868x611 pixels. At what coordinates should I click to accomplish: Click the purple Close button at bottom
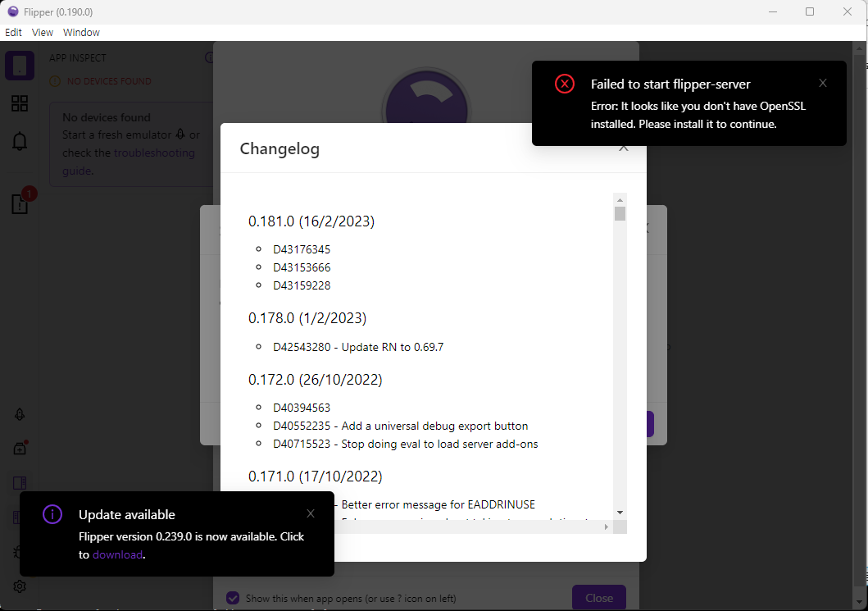pyautogui.click(x=599, y=598)
